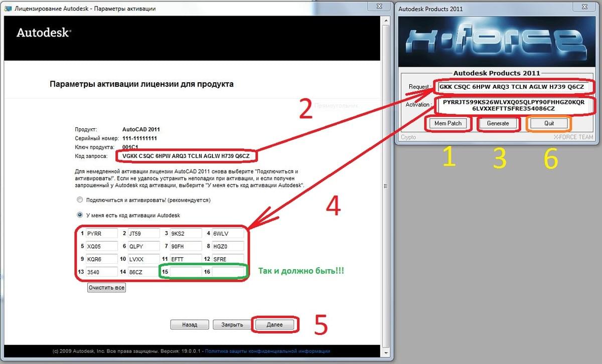The image size is (602, 364).
Task: Select the 'Подключиться и активировать!' radio button
Action: (x=79, y=200)
